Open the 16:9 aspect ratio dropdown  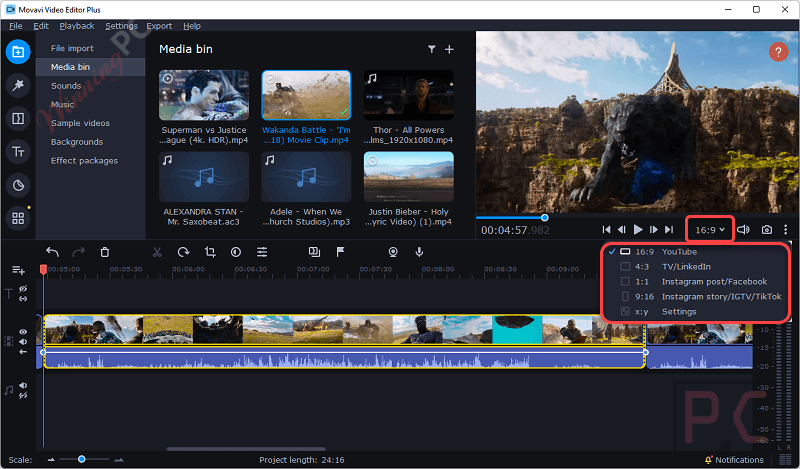point(710,230)
